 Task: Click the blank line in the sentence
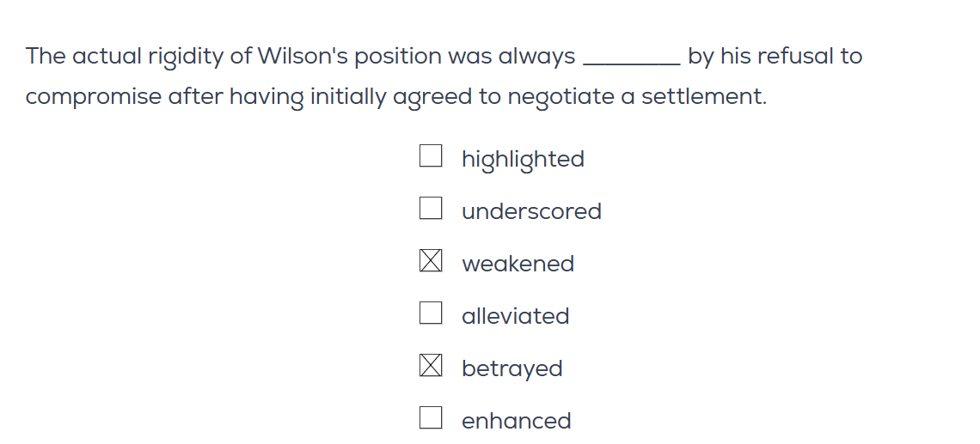tap(631, 58)
